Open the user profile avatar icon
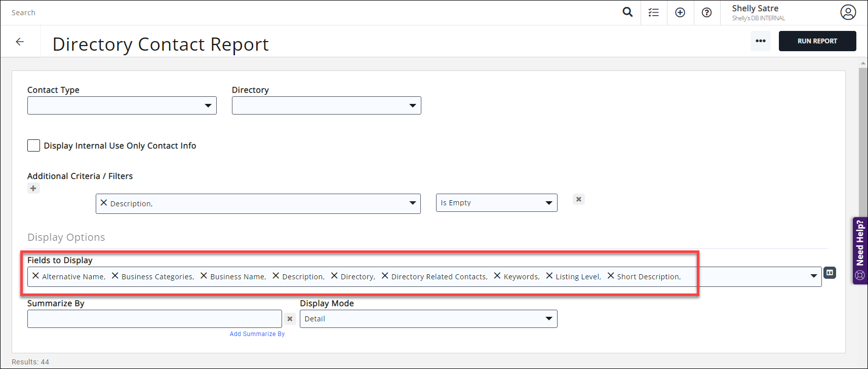Screen dimensions: 868x369 tap(848, 12)
